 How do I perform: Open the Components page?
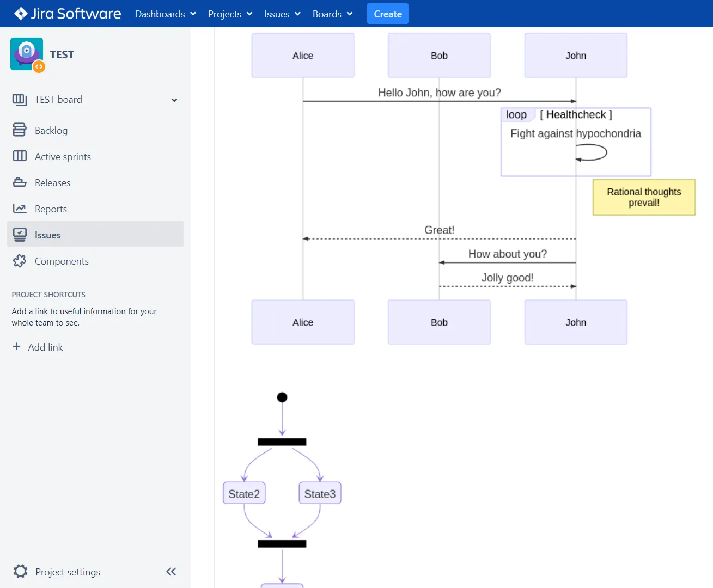(95, 261)
